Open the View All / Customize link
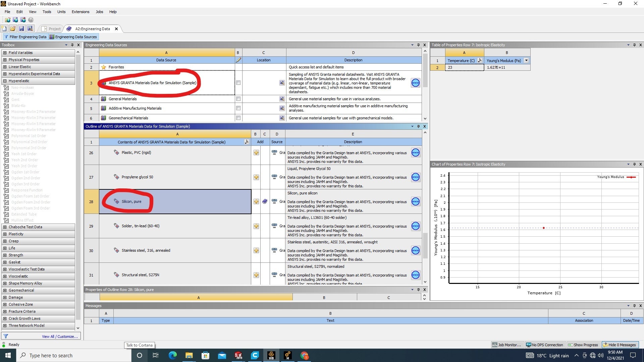This screenshot has height=362, width=644. point(60,337)
